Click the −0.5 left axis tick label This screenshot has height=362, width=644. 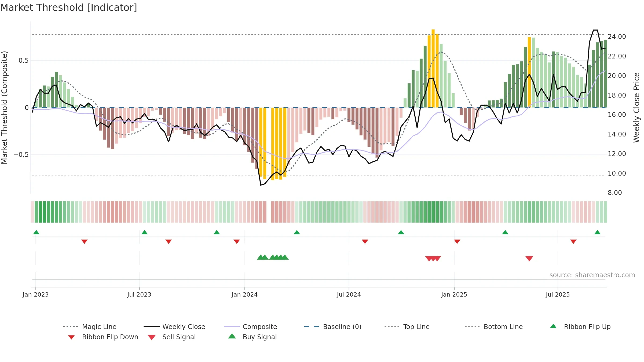21,155
